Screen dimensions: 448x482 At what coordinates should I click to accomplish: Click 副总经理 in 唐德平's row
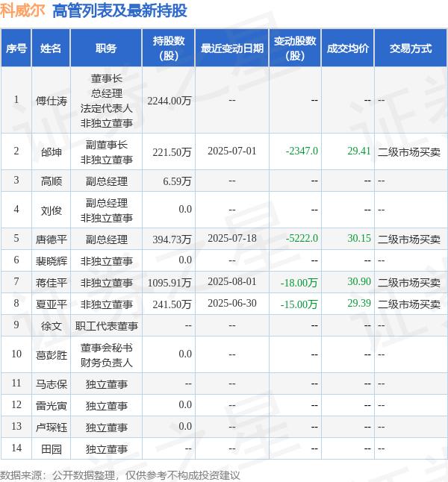click(x=107, y=240)
